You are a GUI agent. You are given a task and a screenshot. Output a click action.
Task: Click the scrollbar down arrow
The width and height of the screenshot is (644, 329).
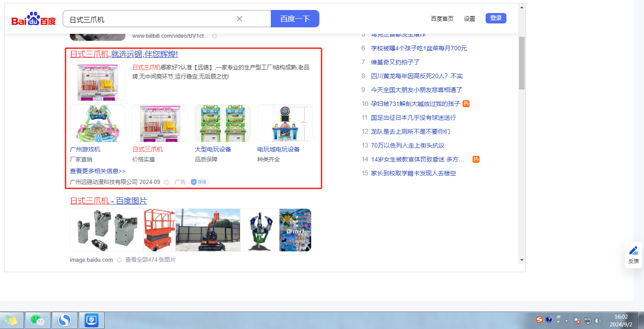pos(522,260)
